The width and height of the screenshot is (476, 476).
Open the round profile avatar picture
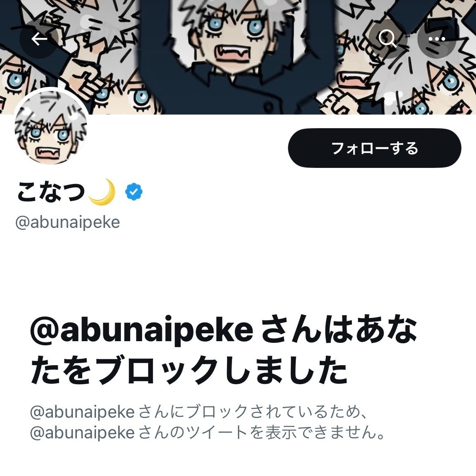[x=51, y=128]
